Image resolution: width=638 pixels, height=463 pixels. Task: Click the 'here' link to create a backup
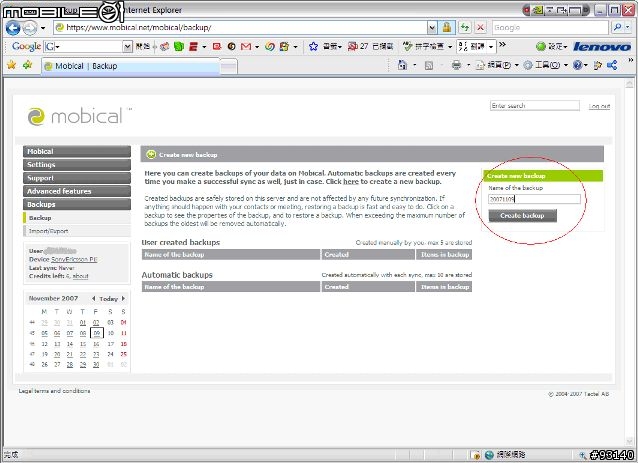click(351, 182)
